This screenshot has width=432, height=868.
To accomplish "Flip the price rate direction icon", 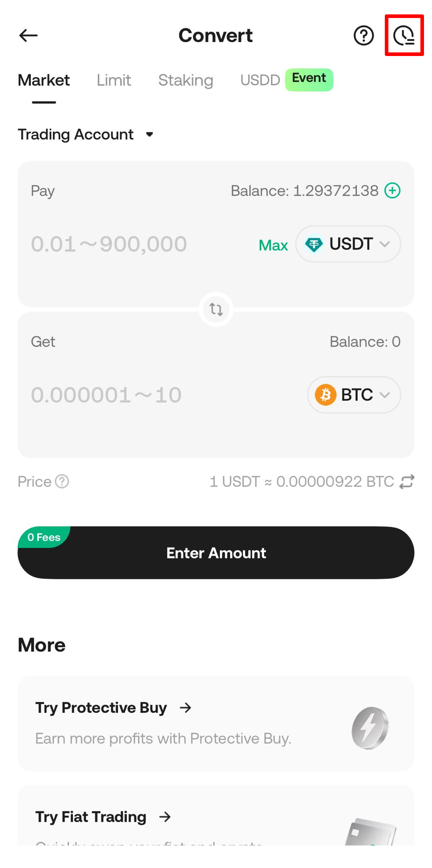I will pos(407,482).
